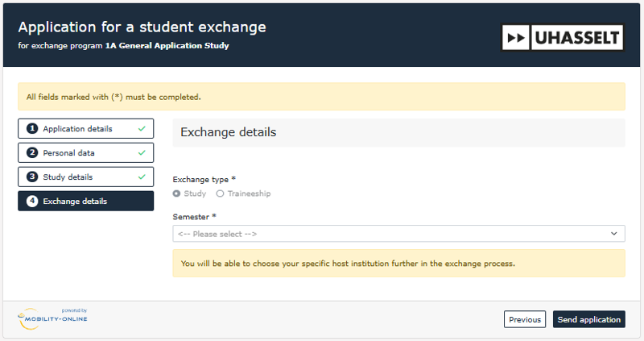Click the Send application button
Image resolution: width=644 pixels, height=341 pixels.
[x=588, y=319]
